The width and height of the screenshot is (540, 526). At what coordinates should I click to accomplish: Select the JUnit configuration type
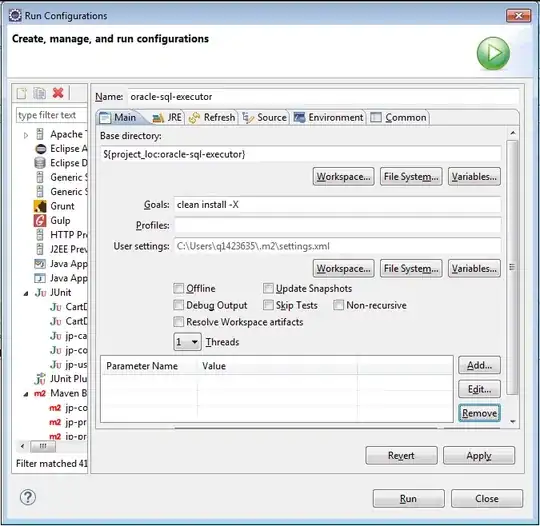click(53, 292)
